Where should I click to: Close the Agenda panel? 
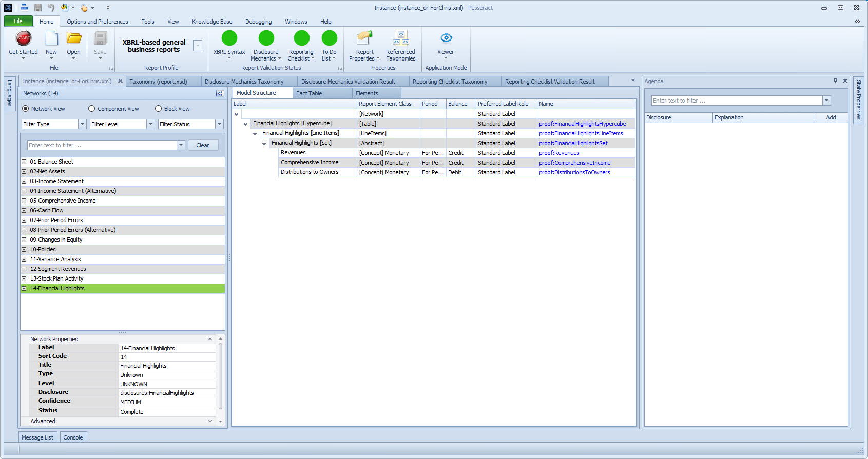pos(845,81)
